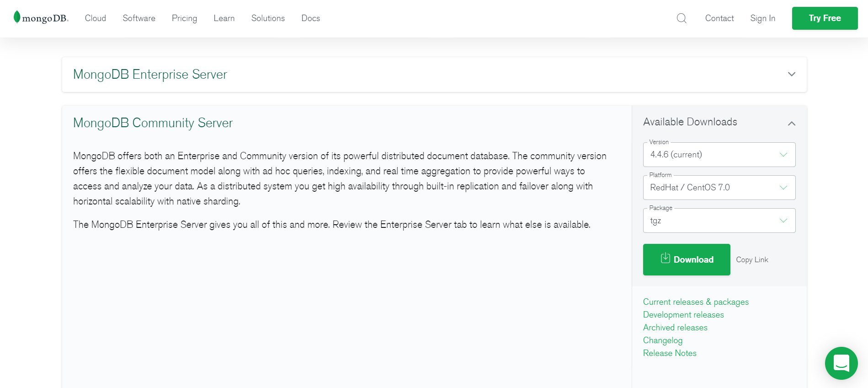The height and width of the screenshot is (388, 868).
Task: Click the MongoDB Community Server heading
Action: [x=153, y=123]
